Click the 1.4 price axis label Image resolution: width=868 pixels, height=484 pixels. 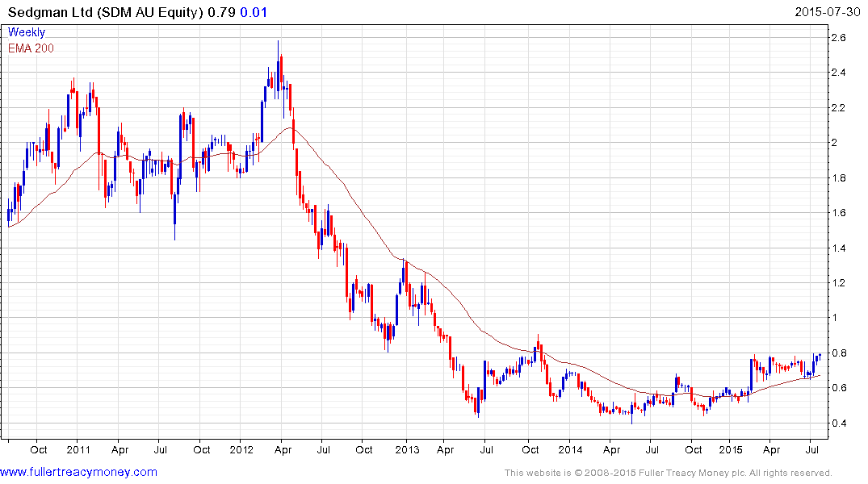click(838, 248)
